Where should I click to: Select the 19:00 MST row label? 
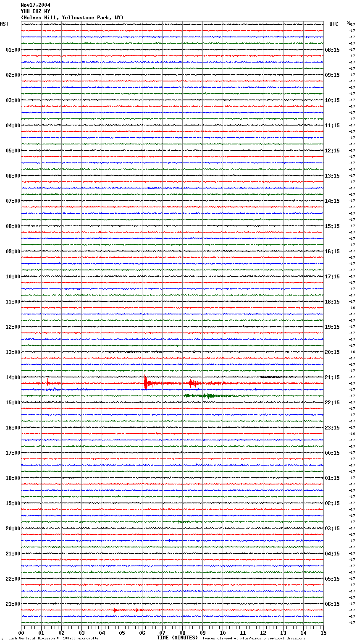point(13,503)
